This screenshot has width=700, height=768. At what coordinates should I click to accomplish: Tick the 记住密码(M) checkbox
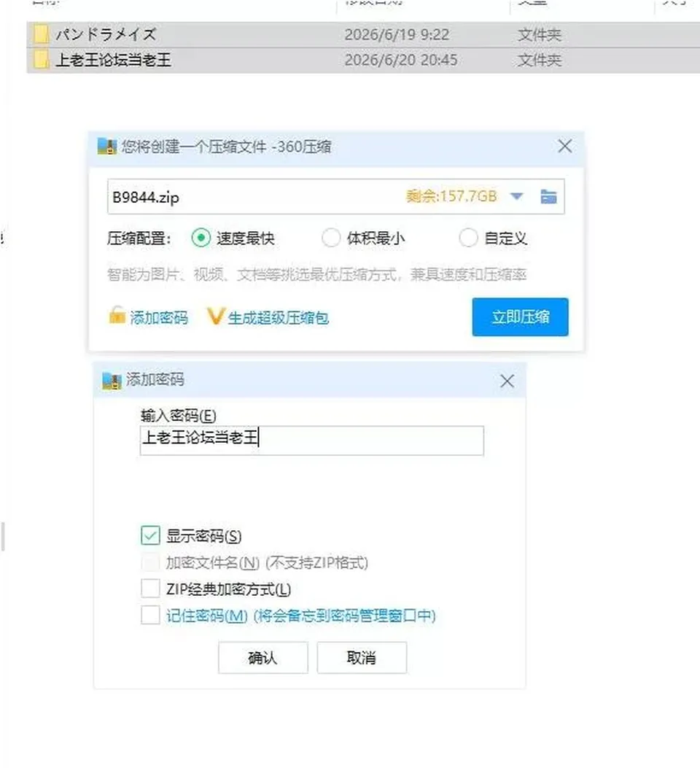tap(150, 615)
